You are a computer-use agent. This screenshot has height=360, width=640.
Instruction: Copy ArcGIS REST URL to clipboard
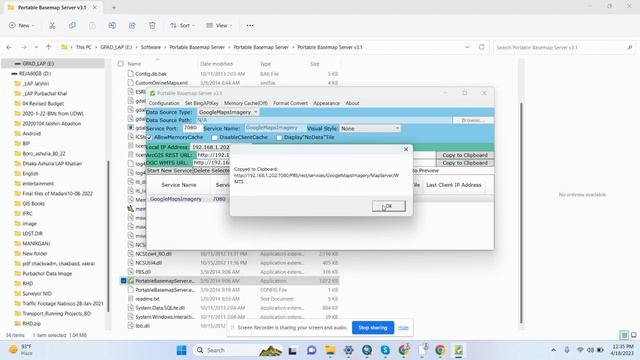(x=465, y=155)
